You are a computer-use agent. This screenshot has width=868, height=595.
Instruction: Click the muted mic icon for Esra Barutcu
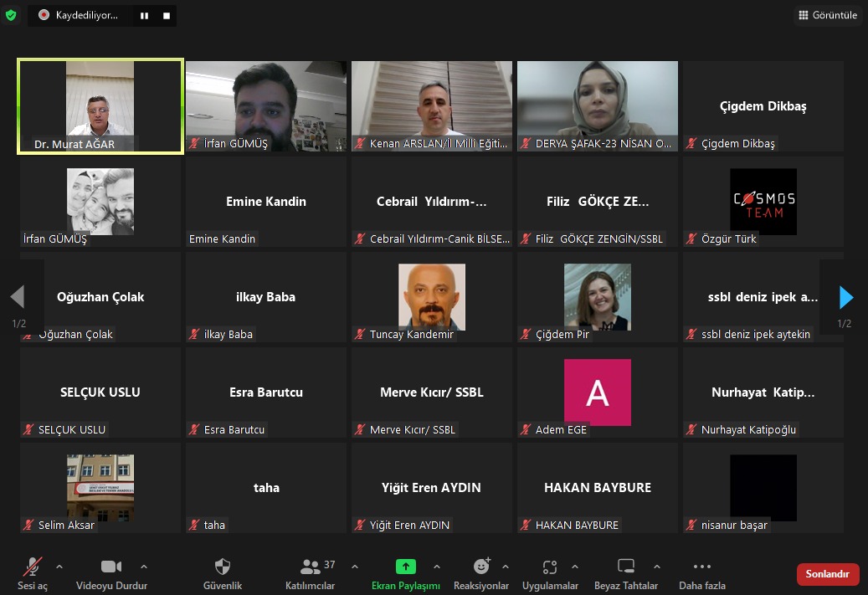194,429
